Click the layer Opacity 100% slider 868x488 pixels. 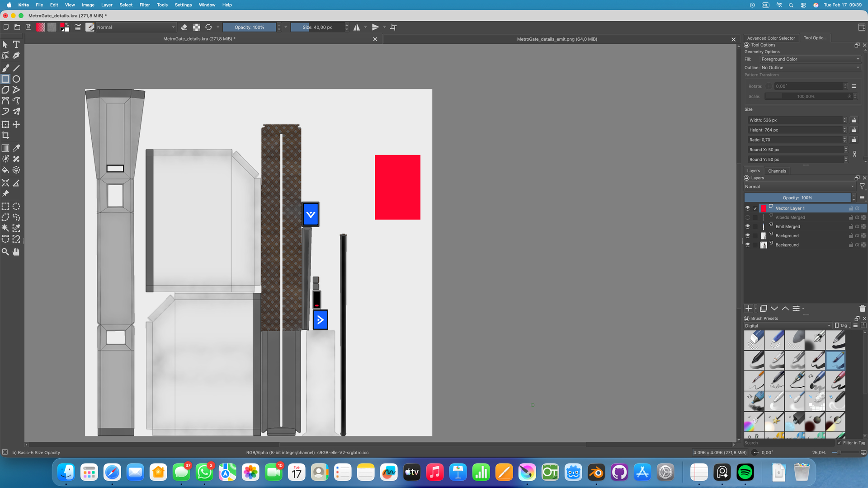(x=797, y=198)
